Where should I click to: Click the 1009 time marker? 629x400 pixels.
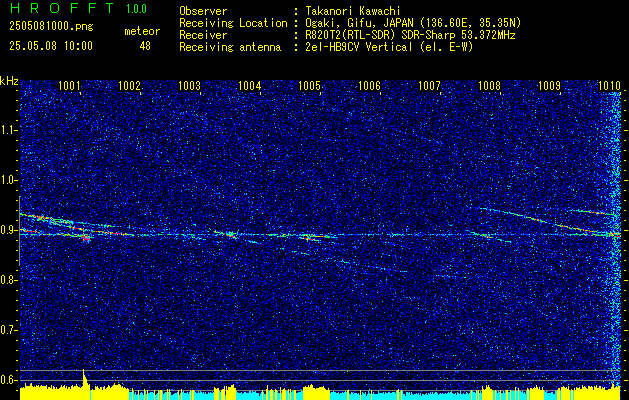pos(550,85)
